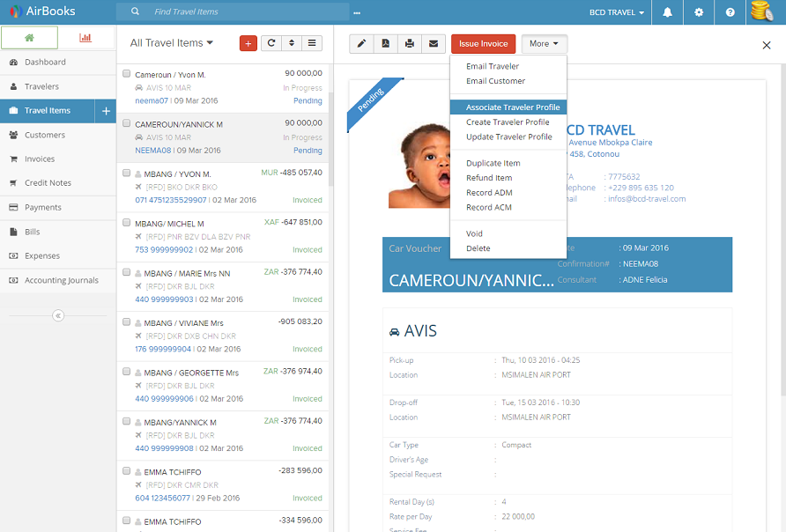Click the gold coins icon
Viewport: 786px width, 532px height.
pyautogui.click(x=762, y=11)
